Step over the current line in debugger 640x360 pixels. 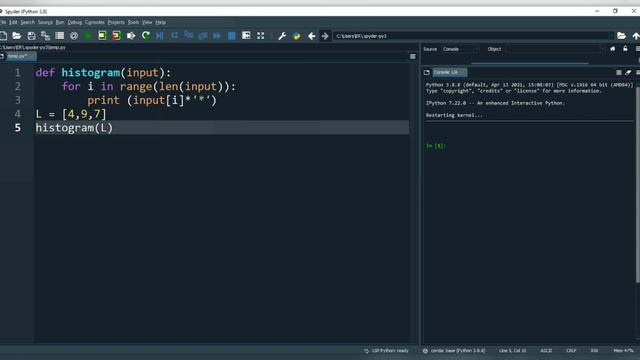[x=175, y=36]
